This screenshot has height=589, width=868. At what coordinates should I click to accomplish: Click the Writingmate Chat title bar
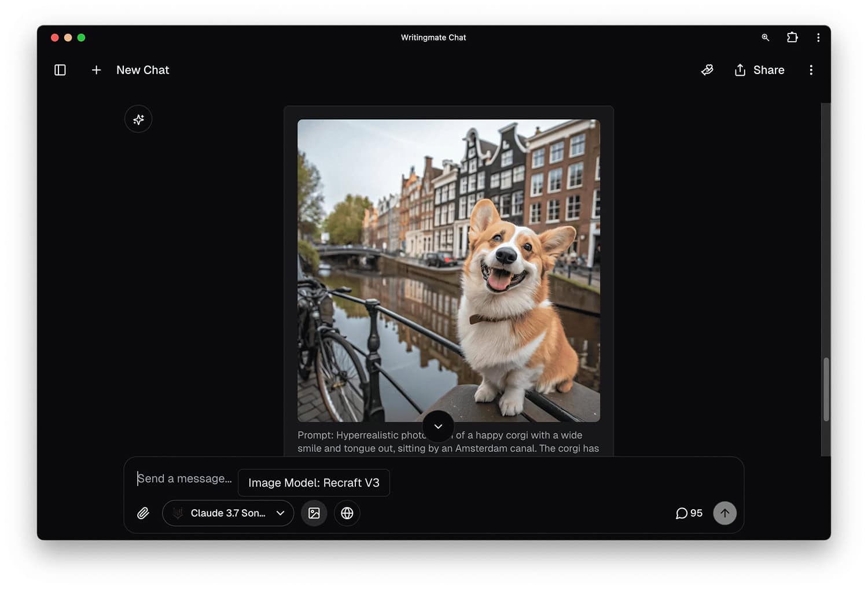tap(433, 37)
